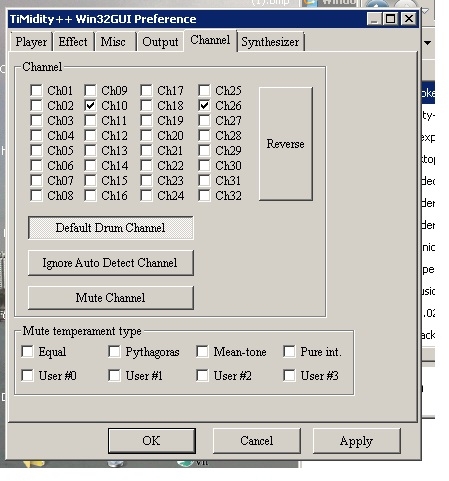449x481 pixels.
Task: Enable channel Ch27
Action: click(204, 120)
